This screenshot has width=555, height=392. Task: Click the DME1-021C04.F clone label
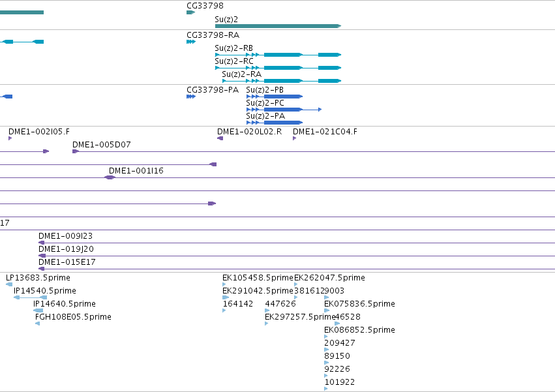pyautogui.click(x=325, y=132)
